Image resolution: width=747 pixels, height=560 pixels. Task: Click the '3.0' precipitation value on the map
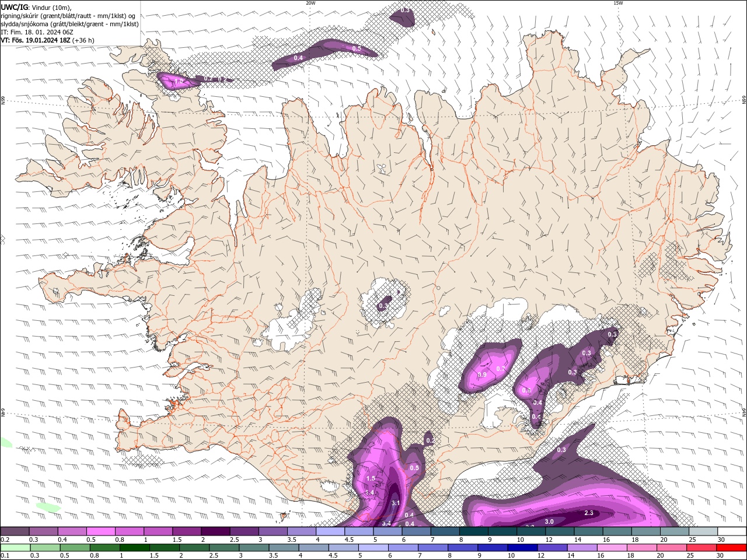tap(549, 521)
